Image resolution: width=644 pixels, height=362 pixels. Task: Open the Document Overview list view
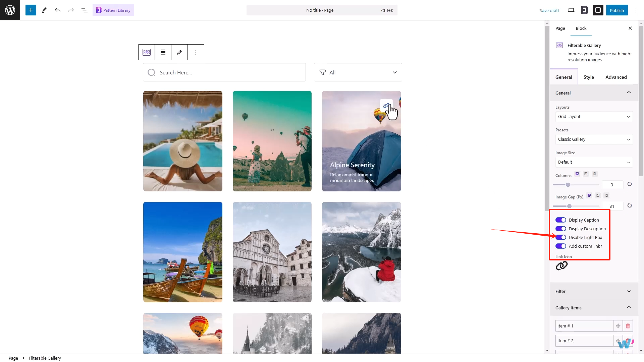[x=84, y=10]
